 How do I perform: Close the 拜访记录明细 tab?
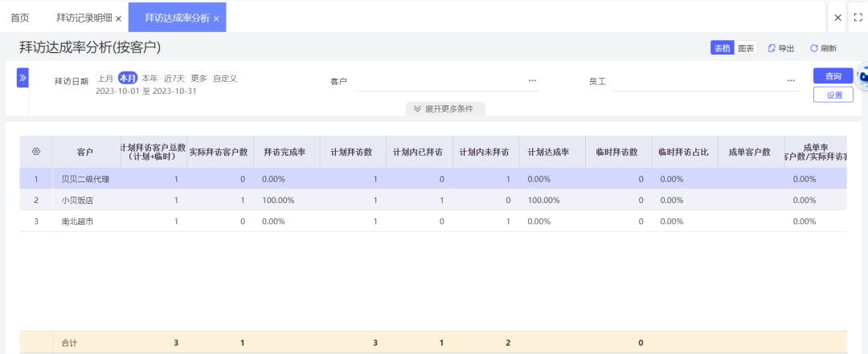pyautogui.click(x=118, y=18)
